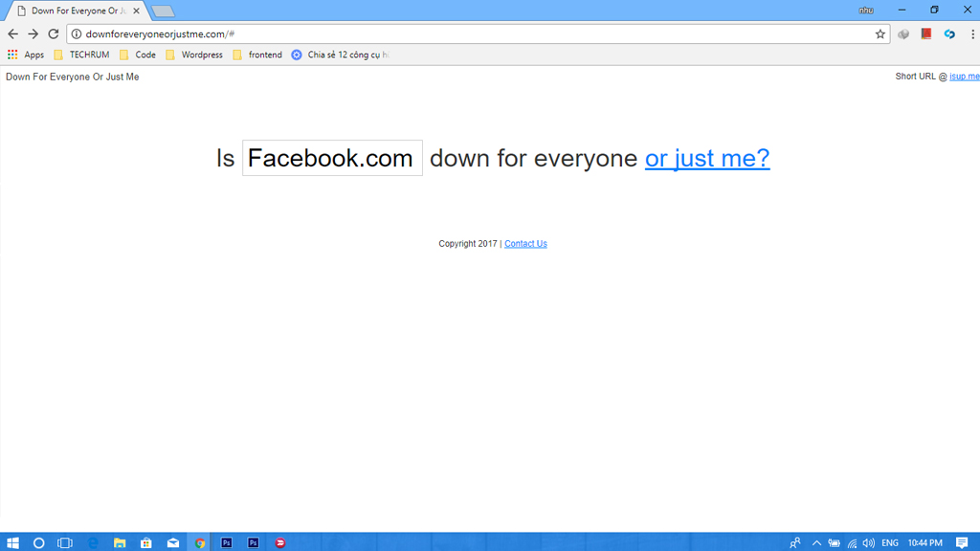The height and width of the screenshot is (551, 980).
Task: Open the first Photoshop taskbar icon
Action: click(226, 543)
